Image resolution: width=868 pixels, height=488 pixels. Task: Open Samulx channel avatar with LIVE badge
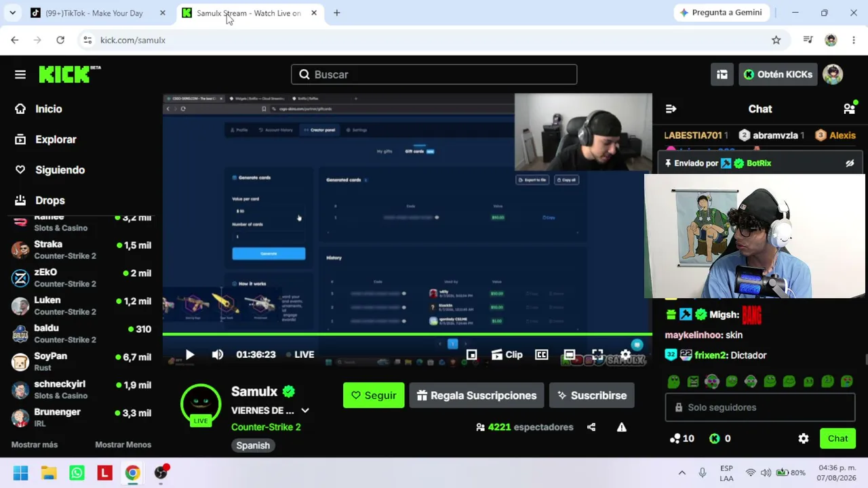click(x=201, y=405)
